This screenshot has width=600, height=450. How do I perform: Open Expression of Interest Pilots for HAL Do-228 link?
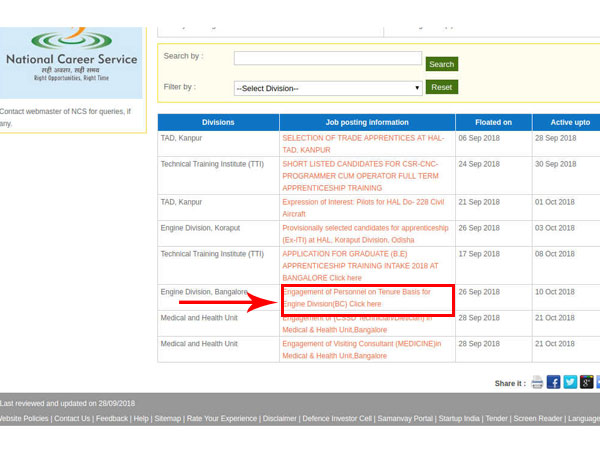[x=363, y=208]
